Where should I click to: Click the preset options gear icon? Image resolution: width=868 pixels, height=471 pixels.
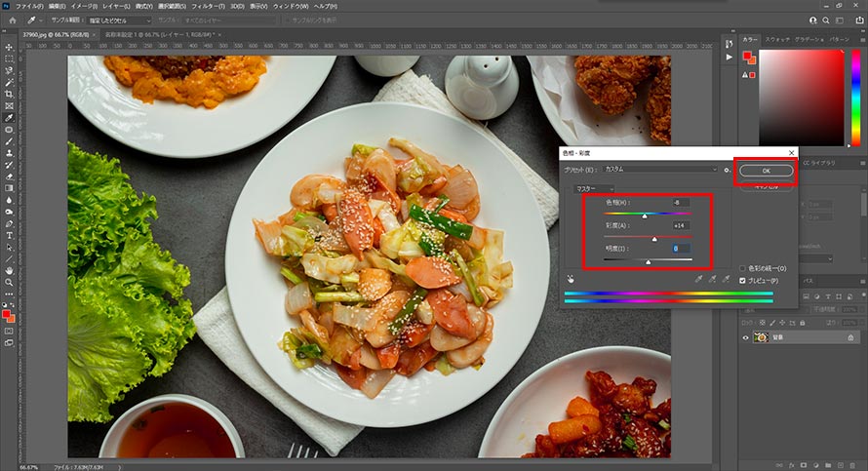pyautogui.click(x=727, y=170)
